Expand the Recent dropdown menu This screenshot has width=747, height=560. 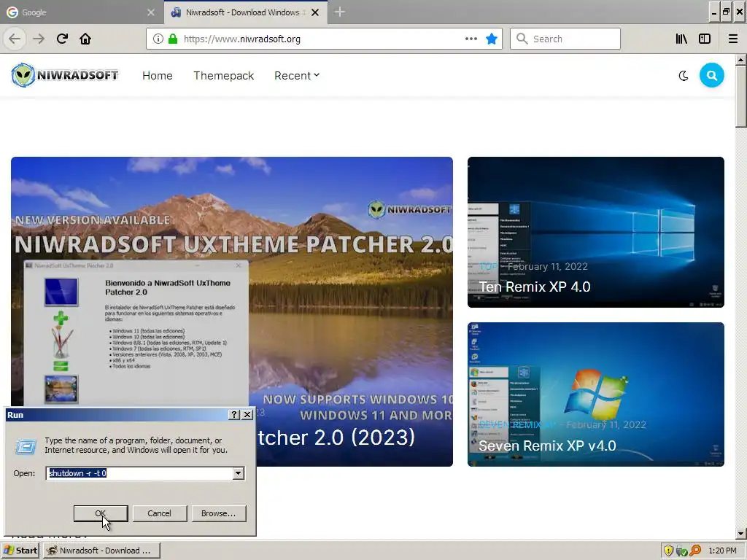[x=297, y=75]
